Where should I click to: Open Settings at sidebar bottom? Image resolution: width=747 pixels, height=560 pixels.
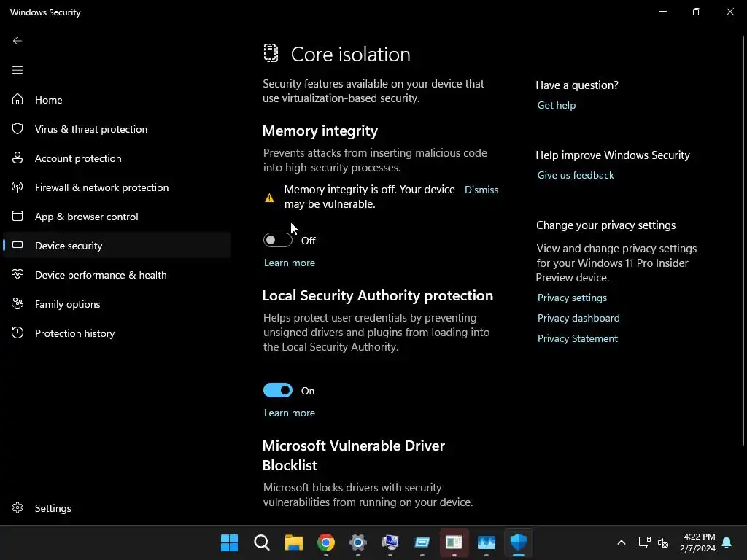[117, 507]
